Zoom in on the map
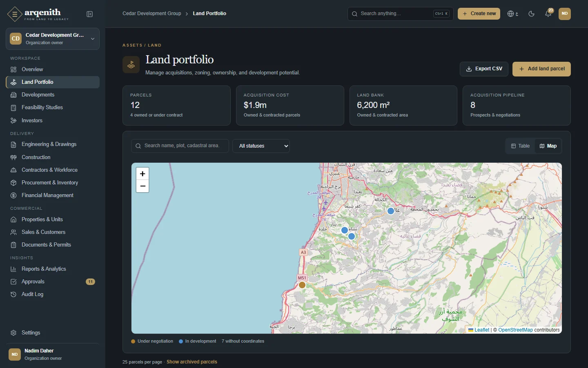Image resolution: width=588 pixels, height=368 pixels. pos(143,174)
